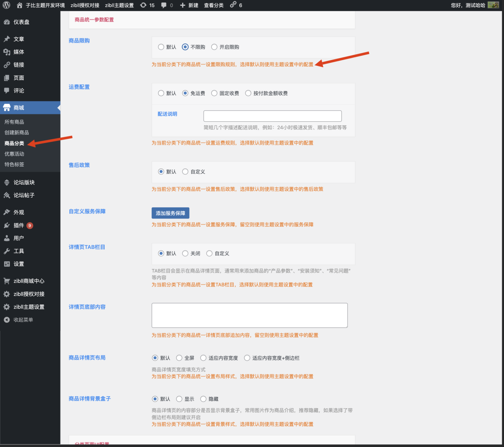Click the 链接 chain icon in sidebar

click(x=7, y=65)
